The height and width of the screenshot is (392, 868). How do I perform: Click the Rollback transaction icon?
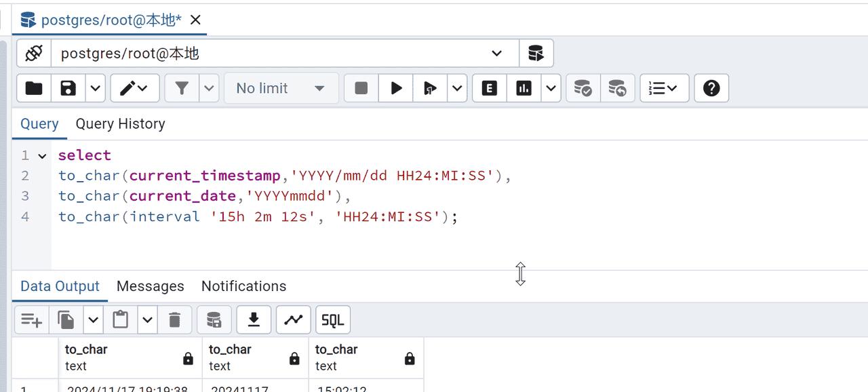(618, 88)
